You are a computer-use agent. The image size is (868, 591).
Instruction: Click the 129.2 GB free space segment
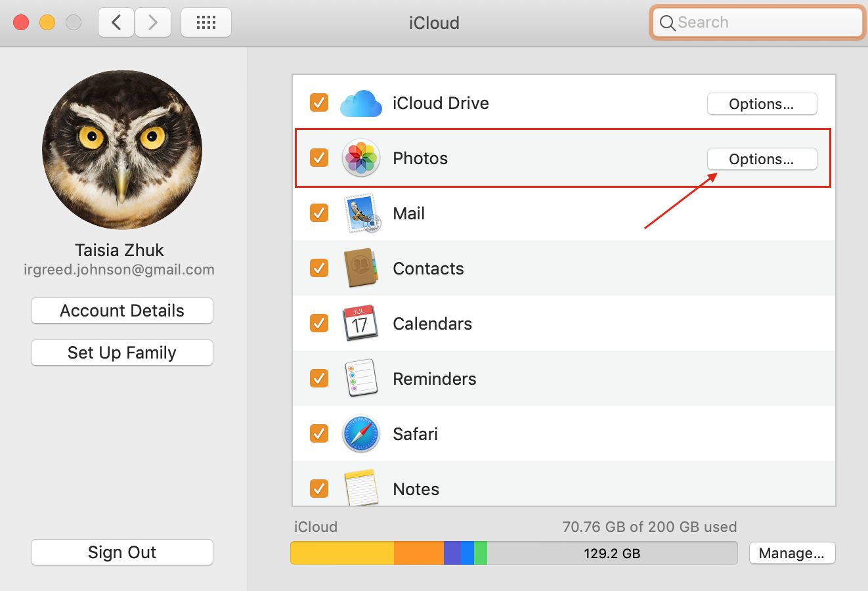612,553
